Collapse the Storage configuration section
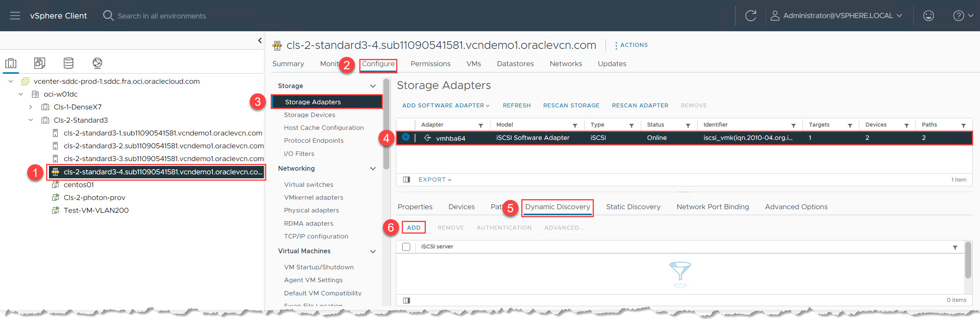This screenshot has height=319, width=980. [x=373, y=86]
